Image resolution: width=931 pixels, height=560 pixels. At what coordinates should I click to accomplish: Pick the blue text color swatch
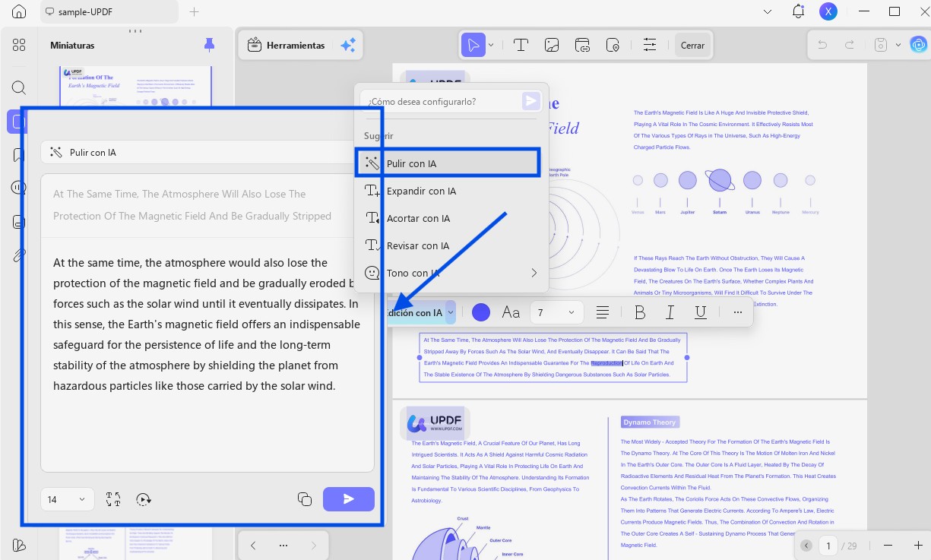480,312
